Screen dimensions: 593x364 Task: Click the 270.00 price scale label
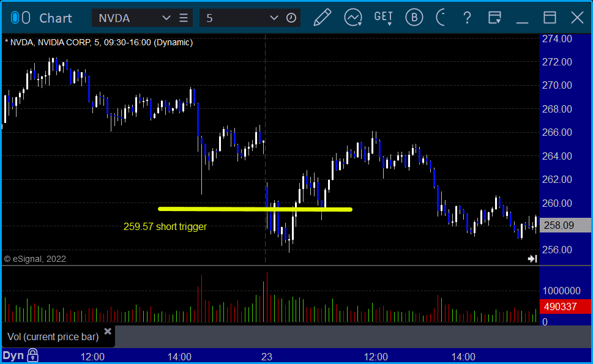tap(557, 86)
